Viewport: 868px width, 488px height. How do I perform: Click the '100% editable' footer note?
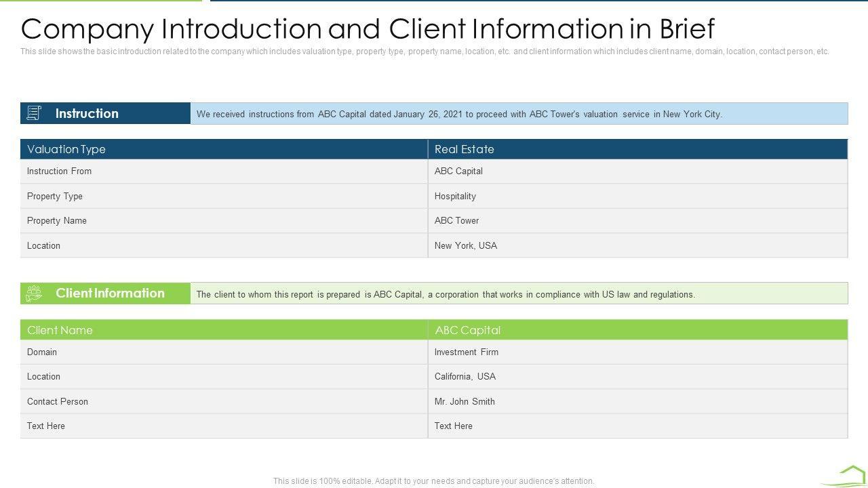click(x=433, y=481)
